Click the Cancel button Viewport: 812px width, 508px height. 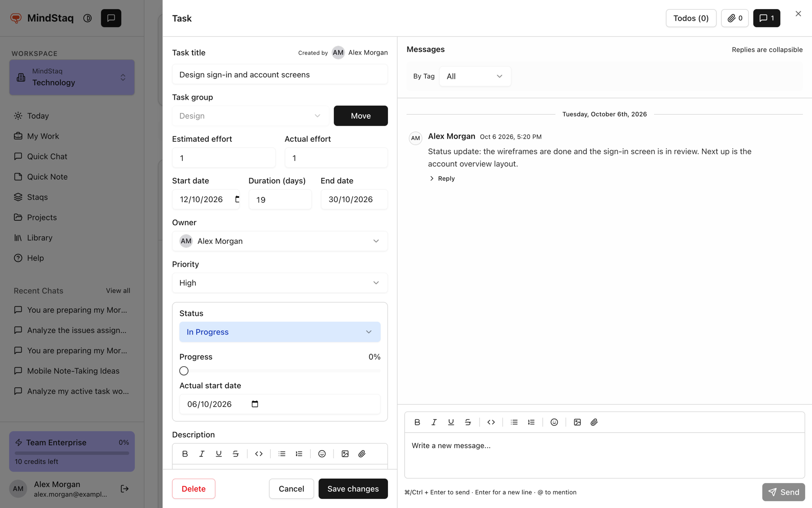291,489
